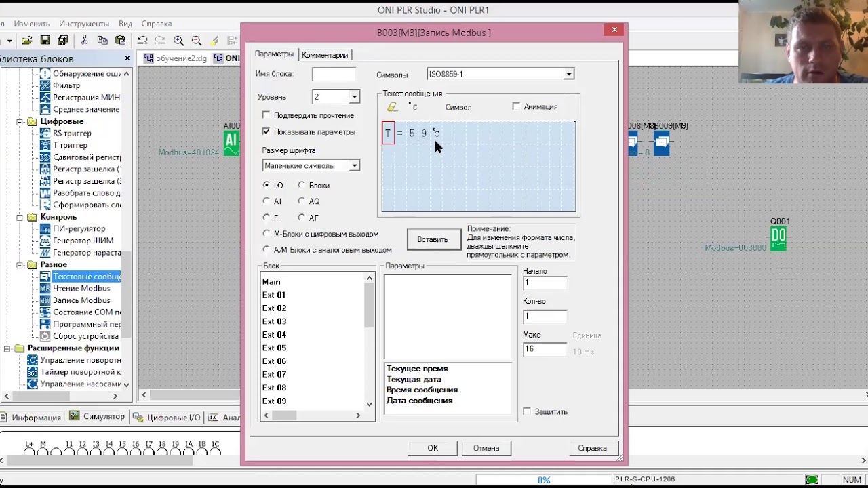The image size is (868, 488).
Task: Save project with floppy disk icon
Action: (45, 41)
